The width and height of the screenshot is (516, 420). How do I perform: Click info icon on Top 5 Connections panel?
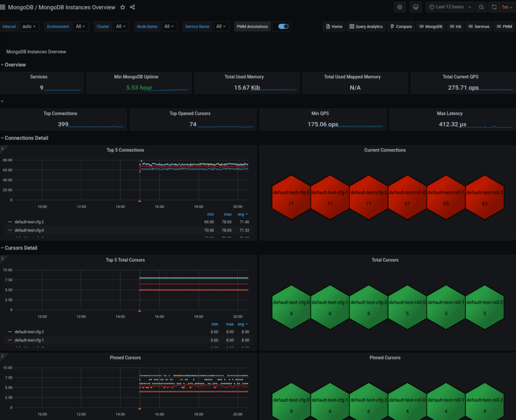3,149
